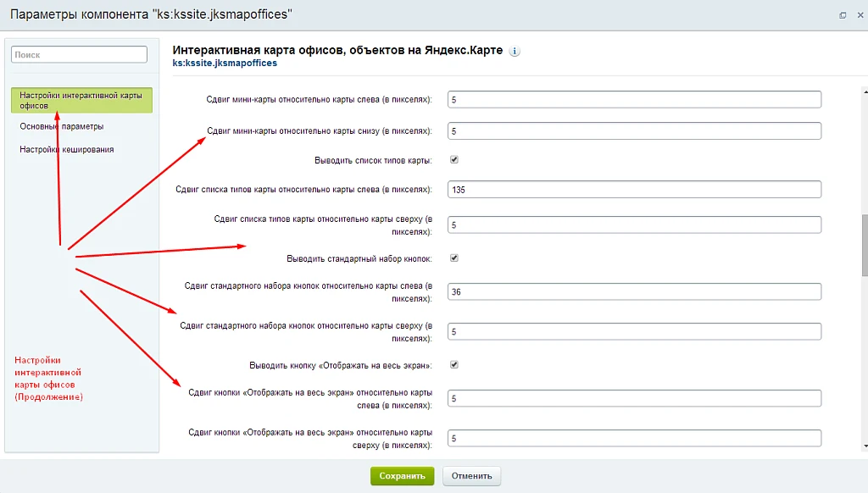Click fullscreen button top offset field
Viewport: 868px width, 493px height.
point(634,438)
